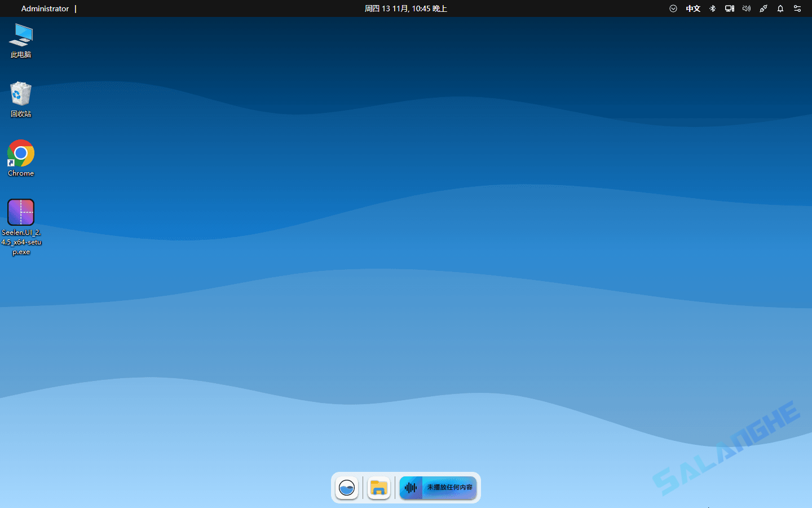
Task: Unmute the system volume in the top bar
Action: (746, 8)
